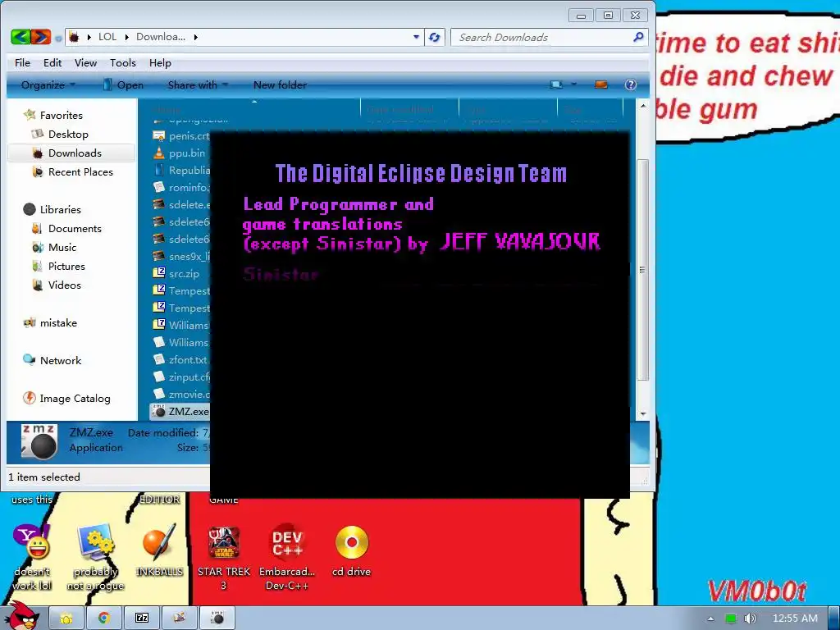This screenshot has width=840, height=630.
Task: Click the 12:55 AM clock
Action: pyautogui.click(x=795, y=619)
